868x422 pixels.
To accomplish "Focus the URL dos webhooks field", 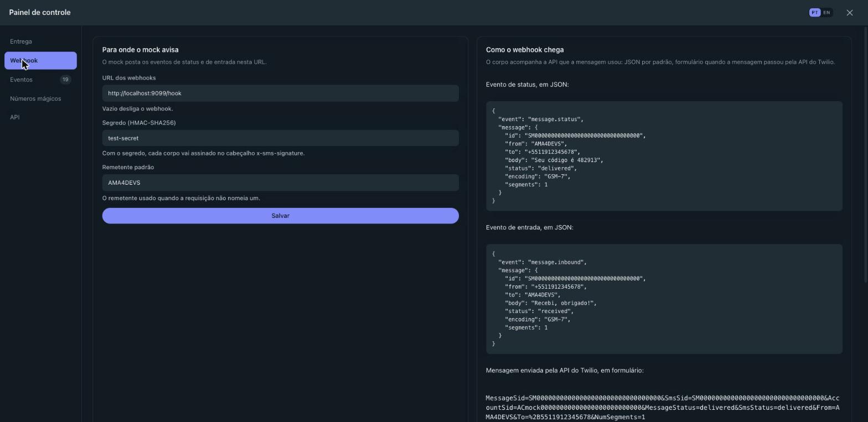I will [x=280, y=93].
